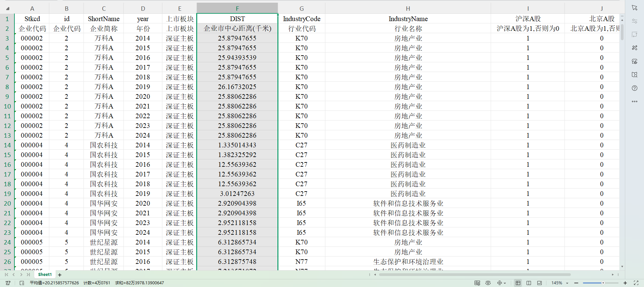Click the arrow select tool in right sidebar
The image size is (644, 287).
634,8
